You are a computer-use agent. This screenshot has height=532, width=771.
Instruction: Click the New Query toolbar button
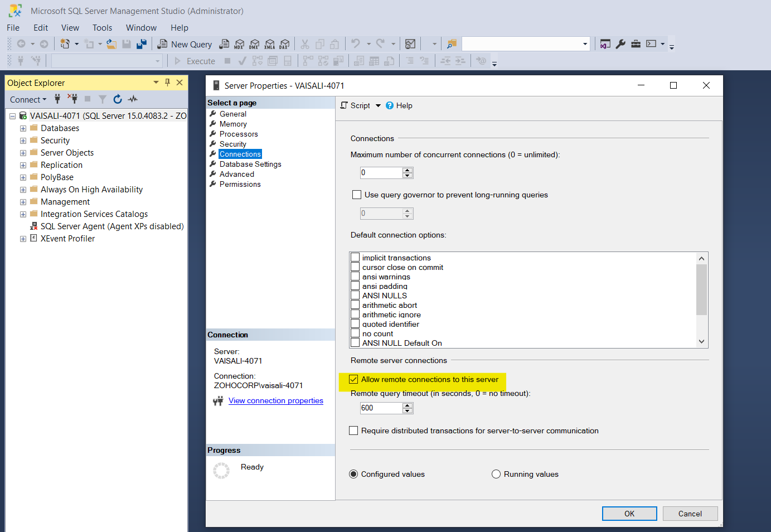(185, 45)
